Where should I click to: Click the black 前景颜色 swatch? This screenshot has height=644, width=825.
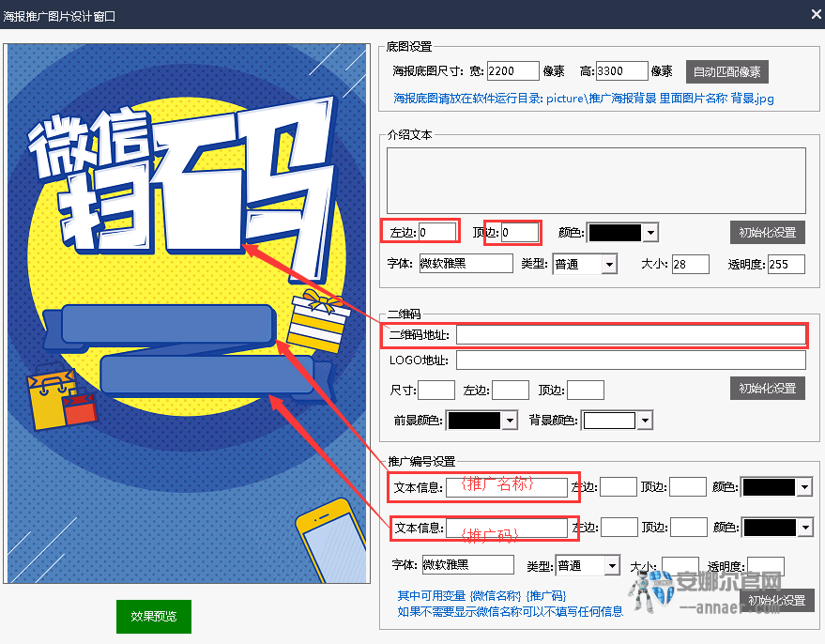point(474,421)
